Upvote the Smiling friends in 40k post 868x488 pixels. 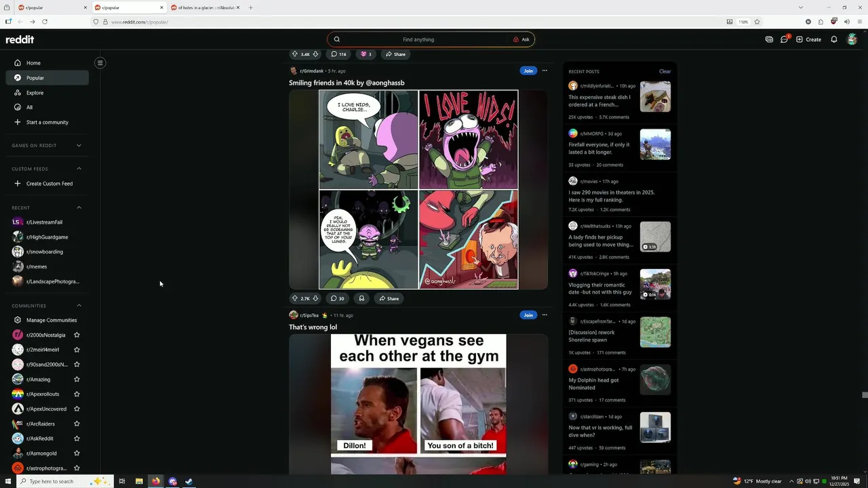coord(295,298)
